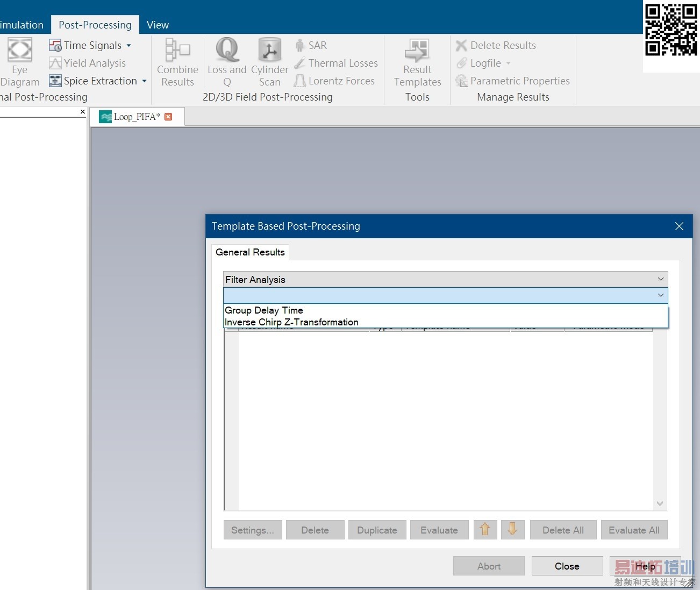Launch Spice Extraction
The height and width of the screenshot is (590, 700).
[x=92, y=81]
